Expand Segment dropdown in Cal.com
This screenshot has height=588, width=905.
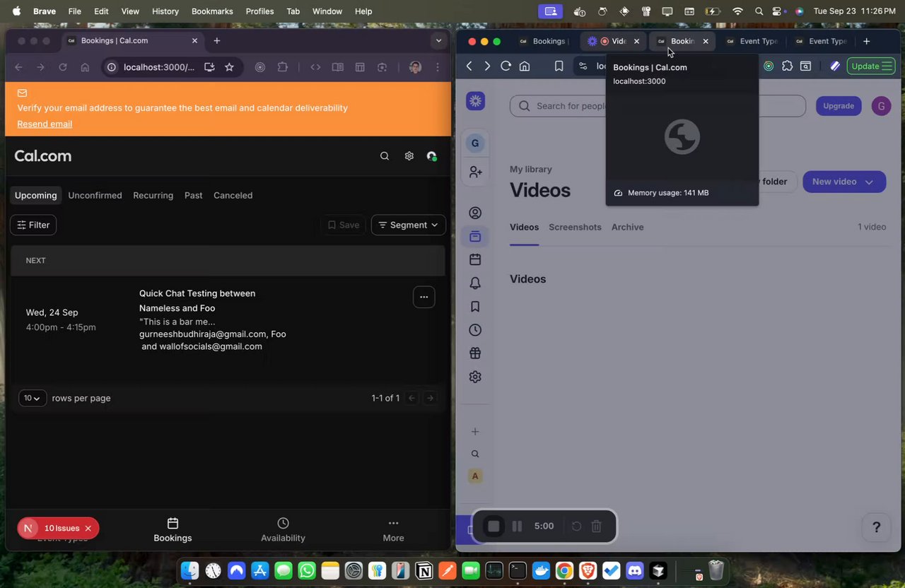coord(408,225)
